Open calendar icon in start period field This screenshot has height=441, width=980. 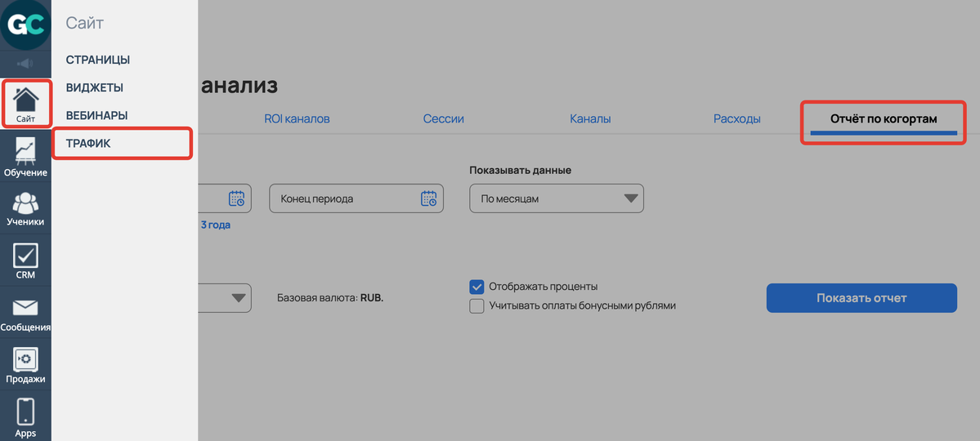[237, 198]
